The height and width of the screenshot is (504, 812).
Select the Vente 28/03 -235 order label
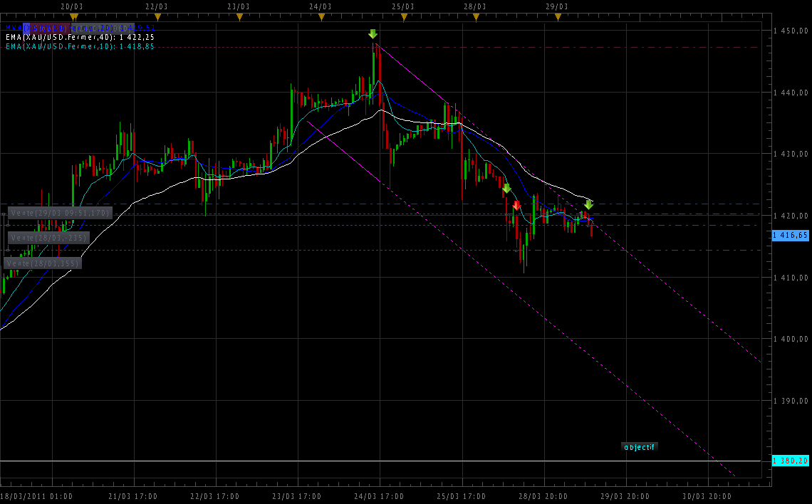[48, 238]
